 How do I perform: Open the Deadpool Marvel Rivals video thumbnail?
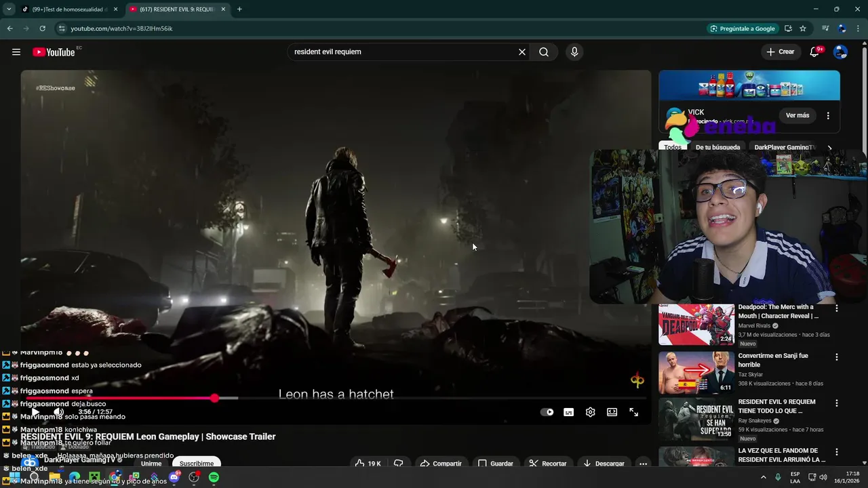pyautogui.click(x=696, y=325)
